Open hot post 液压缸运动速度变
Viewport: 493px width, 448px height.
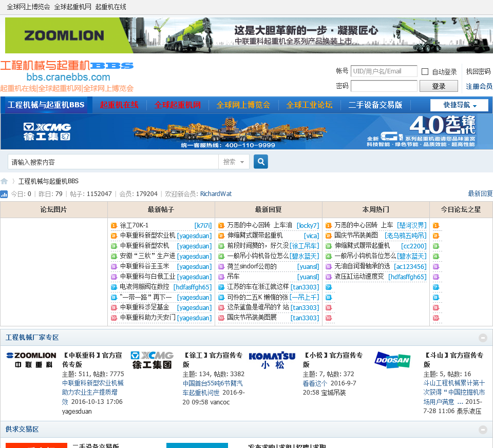(359, 277)
